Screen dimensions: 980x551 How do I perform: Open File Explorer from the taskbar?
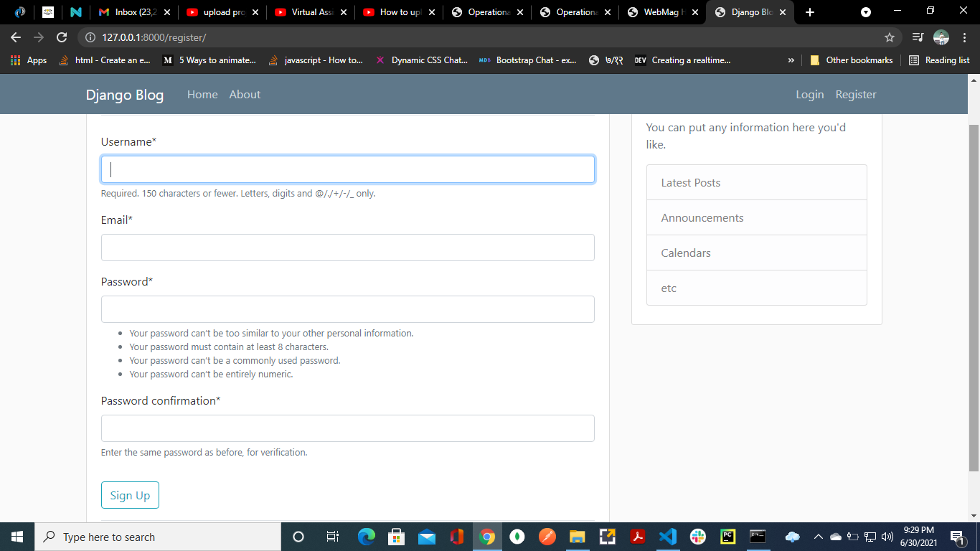(577, 537)
